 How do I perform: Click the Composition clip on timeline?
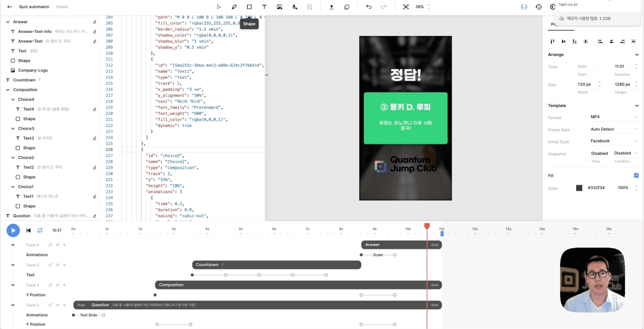click(x=298, y=285)
